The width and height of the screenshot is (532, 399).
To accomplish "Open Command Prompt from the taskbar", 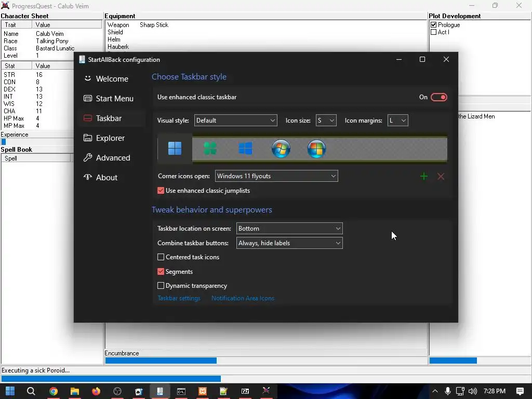I will click(181, 391).
